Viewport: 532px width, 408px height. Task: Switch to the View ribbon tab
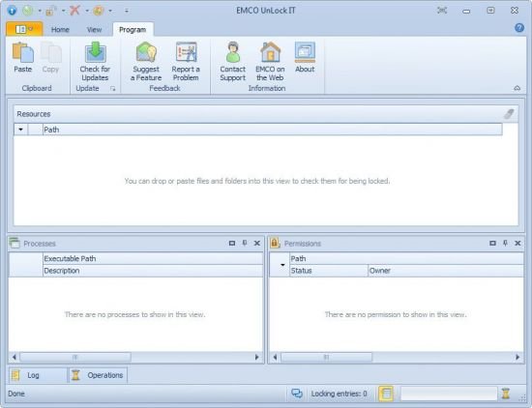94,30
